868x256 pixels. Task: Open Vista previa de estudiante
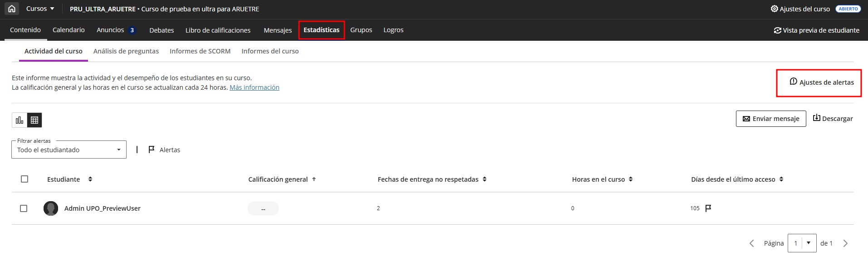816,30
